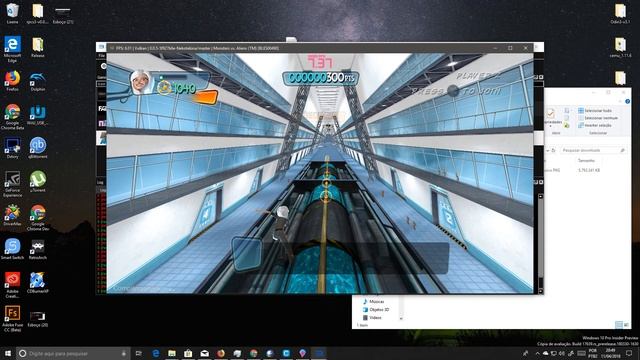Open Microsoft Edge from the taskbar
Image resolution: width=640 pixels, height=360 pixels.
(x=156, y=353)
